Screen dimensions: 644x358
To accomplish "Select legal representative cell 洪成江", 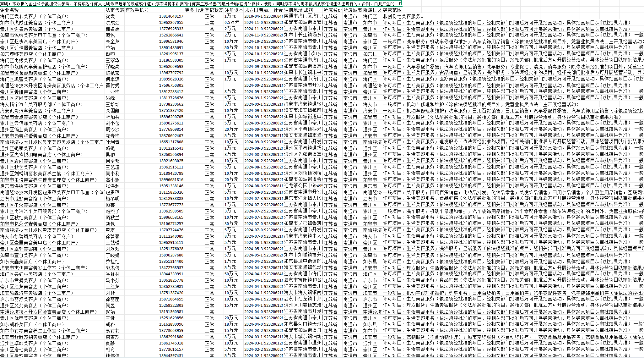I will [112, 23].
